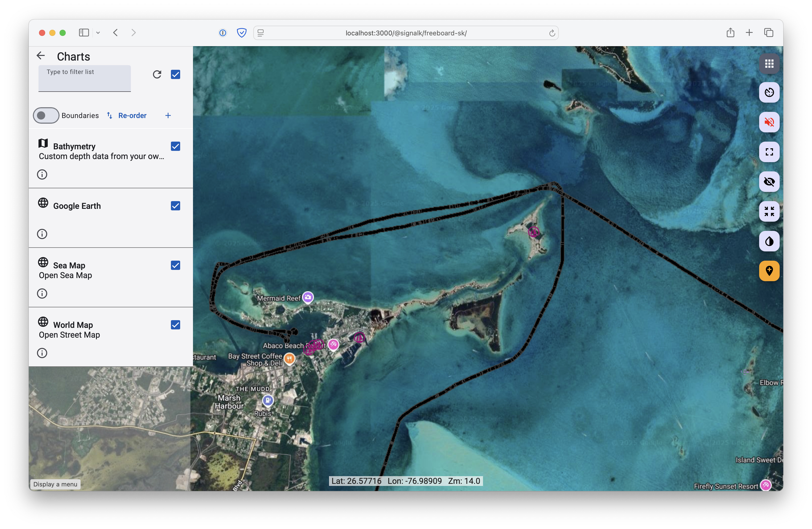Uncheck the World Map chart checkbox
Screen dimensions: 812x529
point(175,325)
